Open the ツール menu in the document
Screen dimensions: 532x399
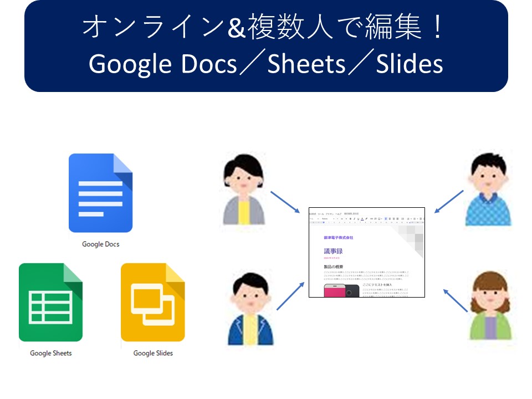321,214
